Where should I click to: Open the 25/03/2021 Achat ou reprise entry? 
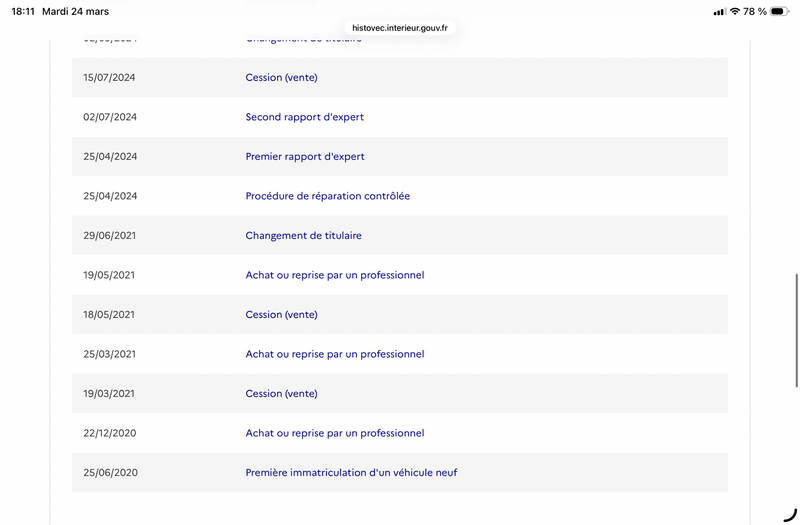(334, 354)
